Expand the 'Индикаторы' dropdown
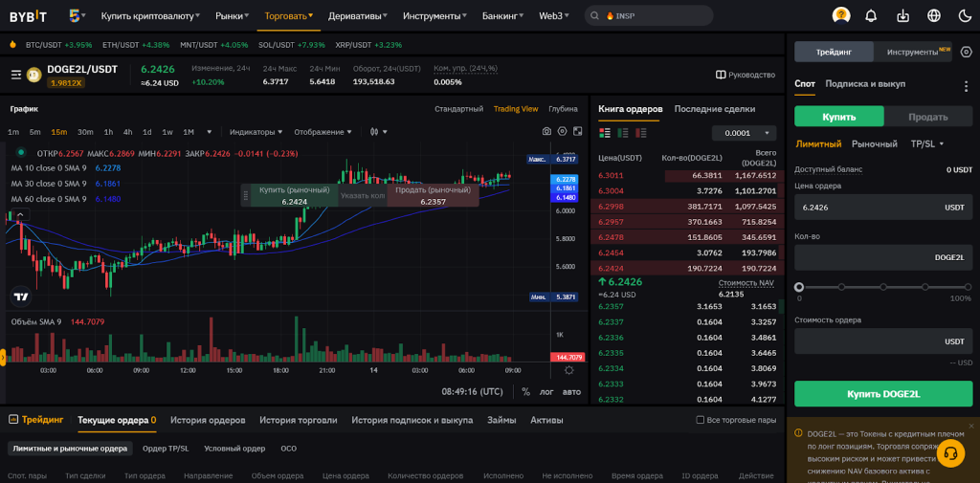This screenshot has height=483, width=980. click(x=257, y=132)
